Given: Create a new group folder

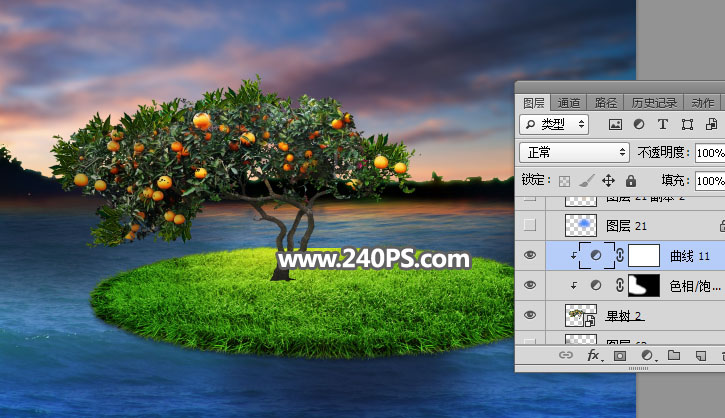Looking at the screenshot, I should tap(674, 355).
